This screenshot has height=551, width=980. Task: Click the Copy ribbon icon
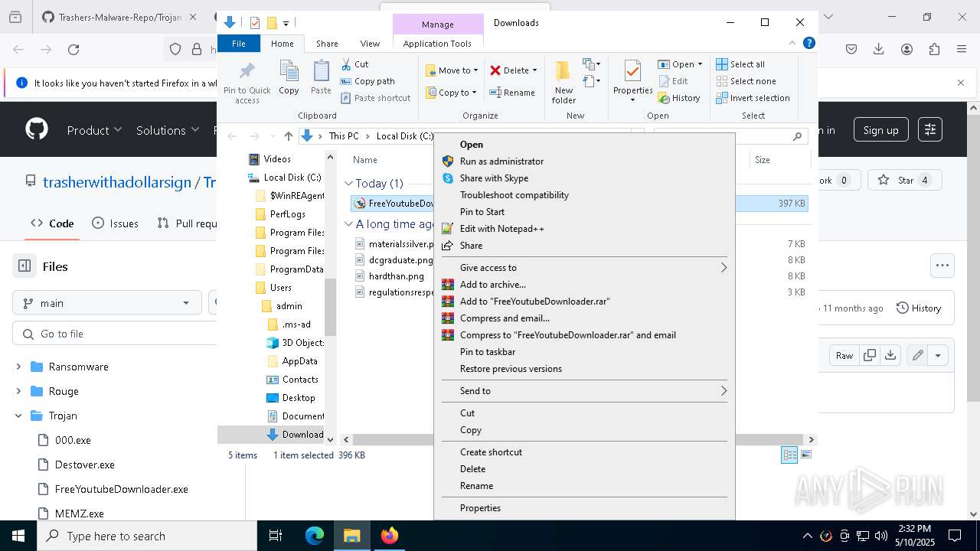pyautogui.click(x=289, y=78)
